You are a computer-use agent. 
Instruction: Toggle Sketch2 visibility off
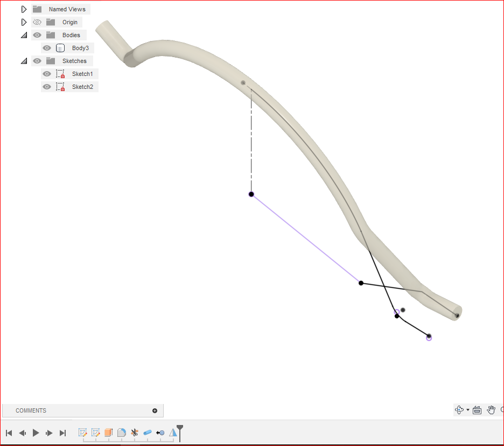click(x=47, y=87)
